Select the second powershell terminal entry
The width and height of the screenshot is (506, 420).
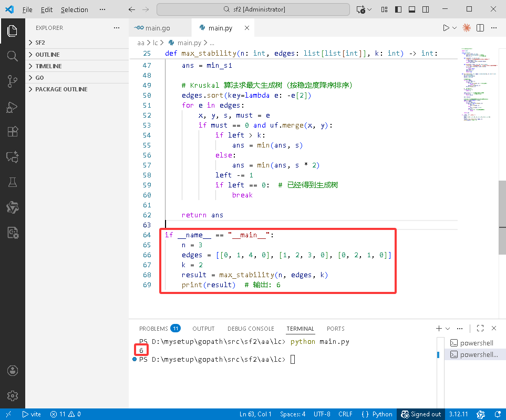pos(476,354)
